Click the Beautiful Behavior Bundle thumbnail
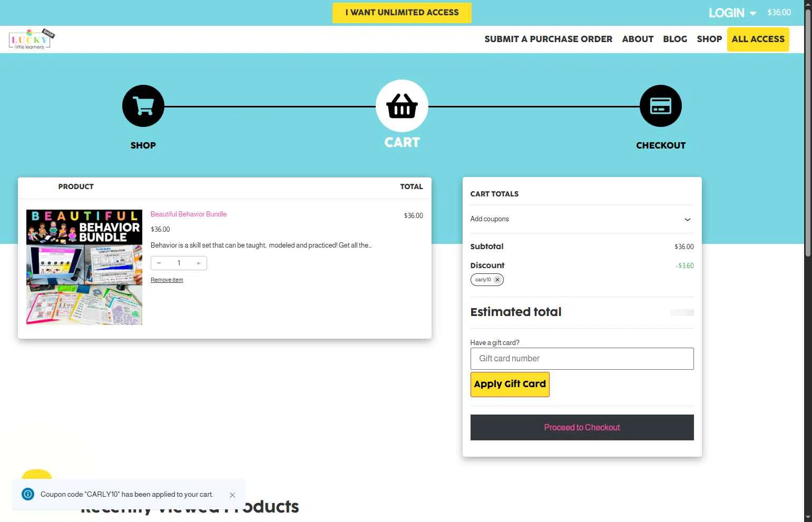The width and height of the screenshot is (812, 522). (84, 267)
